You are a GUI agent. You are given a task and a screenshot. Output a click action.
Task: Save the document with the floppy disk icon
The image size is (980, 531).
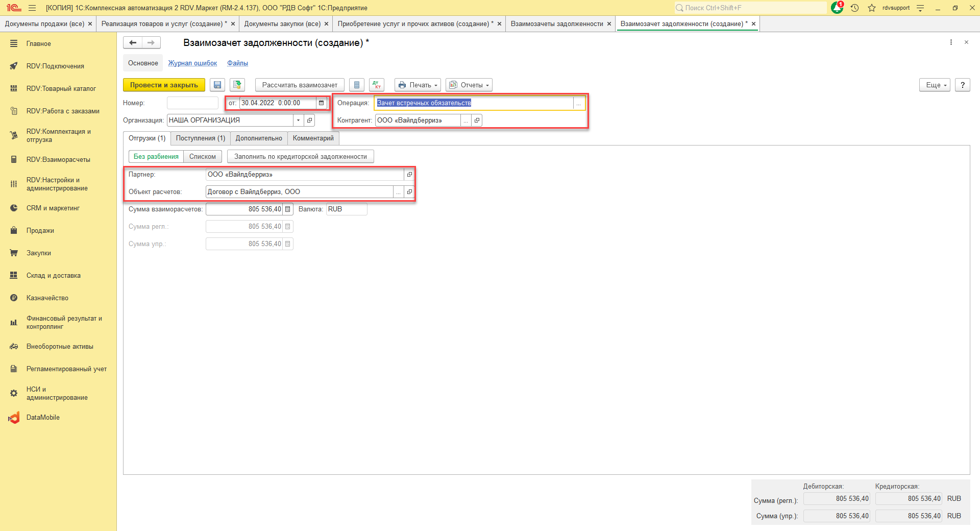217,85
